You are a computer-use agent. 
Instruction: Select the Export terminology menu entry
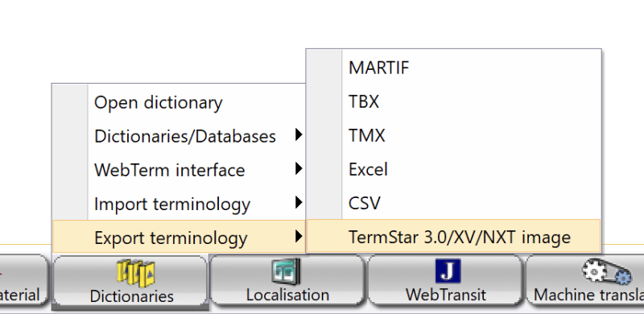click(x=179, y=237)
